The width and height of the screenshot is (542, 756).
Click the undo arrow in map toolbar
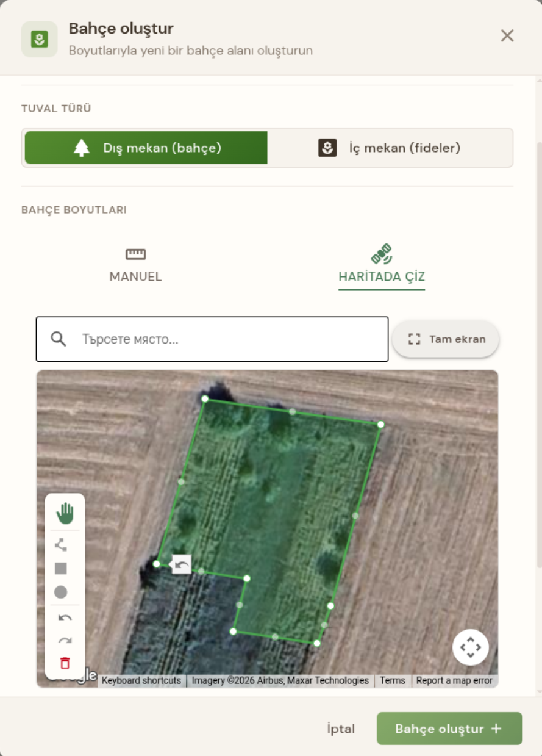pos(65,617)
